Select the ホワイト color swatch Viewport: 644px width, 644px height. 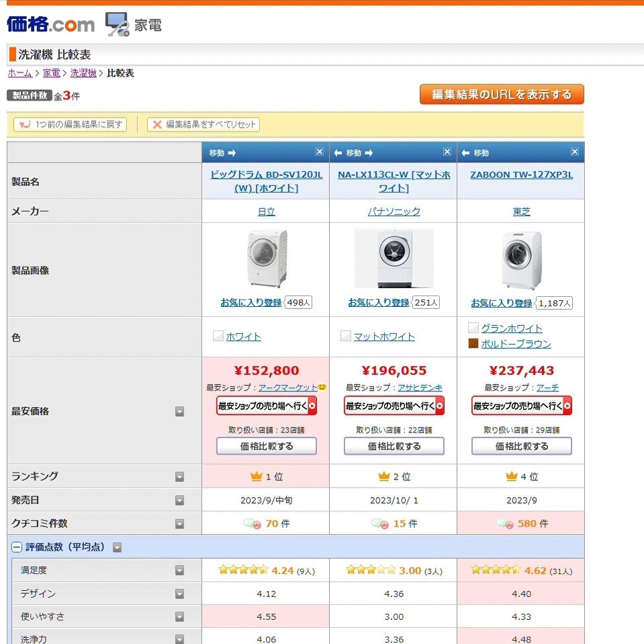tap(218, 336)
